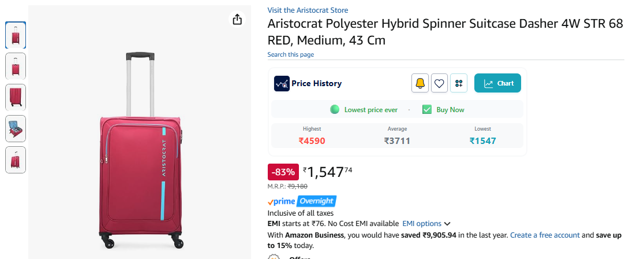The image size is (644, 259).
Task: Visit the Aristocrat Store link
Action: pos(308,10)
